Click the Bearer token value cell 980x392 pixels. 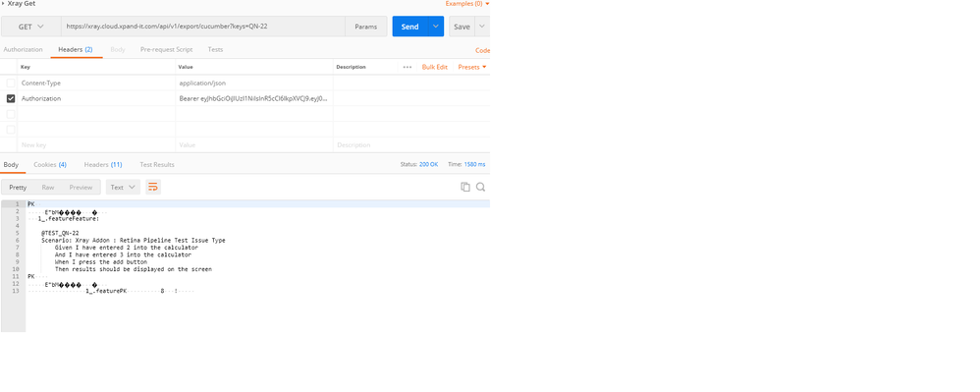[x=254, y=99]
